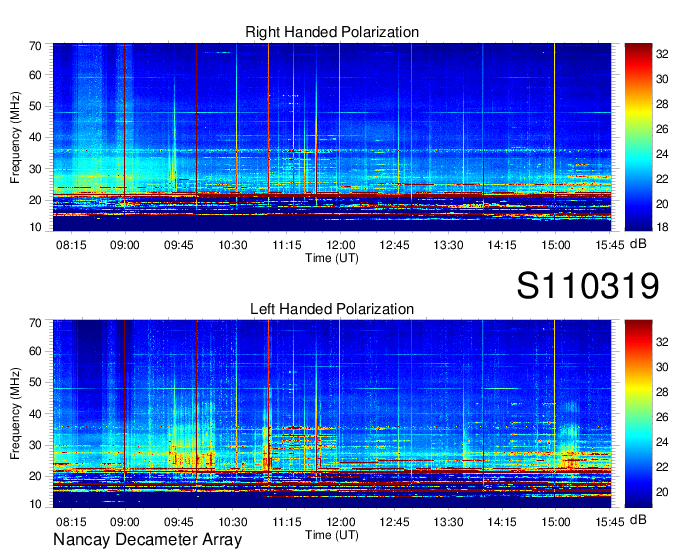The height and width of the screenshot is (552, 680).
Task: Click "Time (UT)" label under Left Handed plot
Action: (x=332, y=535)
